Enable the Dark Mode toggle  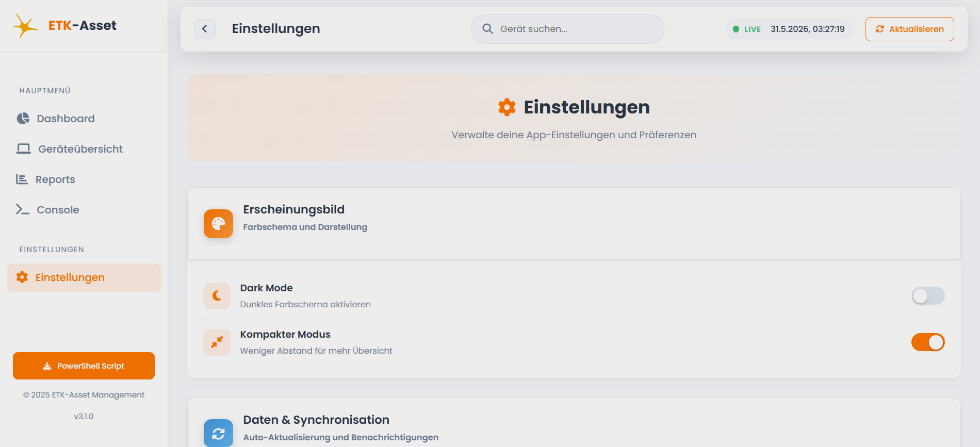click(x=928, y=296)
